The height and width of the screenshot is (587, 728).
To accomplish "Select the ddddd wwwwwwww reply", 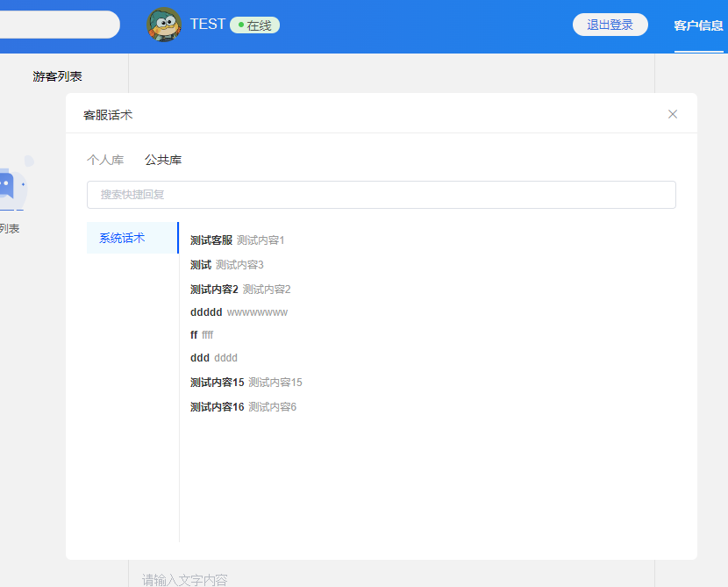I will pyautogui.click(x=239, y=312).
